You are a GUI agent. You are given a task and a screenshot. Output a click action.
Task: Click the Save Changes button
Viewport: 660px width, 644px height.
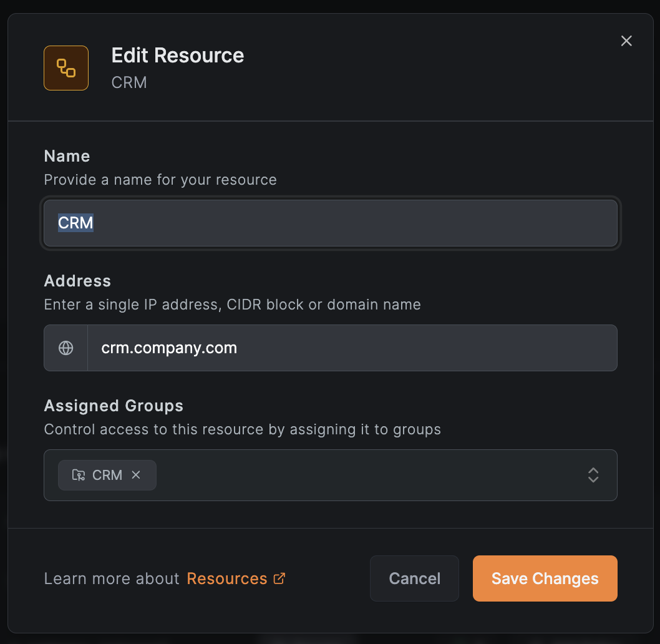[x=545, y=578]
